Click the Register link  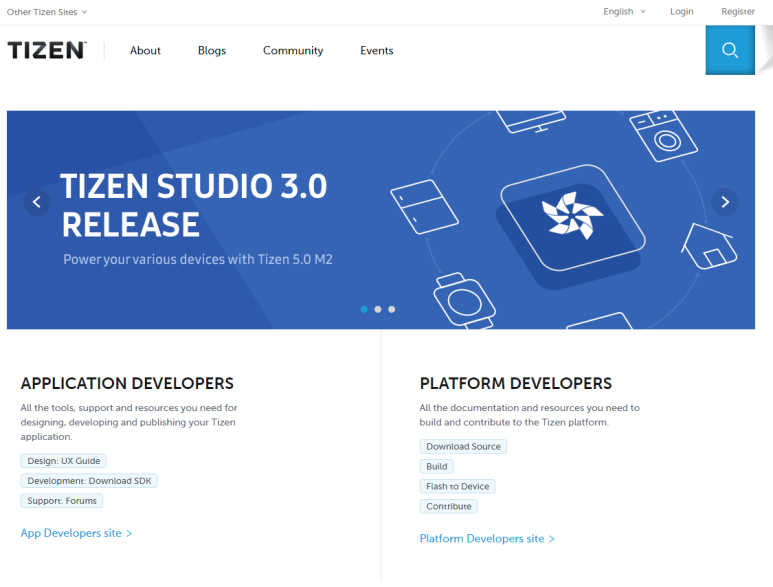(x=738, y=11)
